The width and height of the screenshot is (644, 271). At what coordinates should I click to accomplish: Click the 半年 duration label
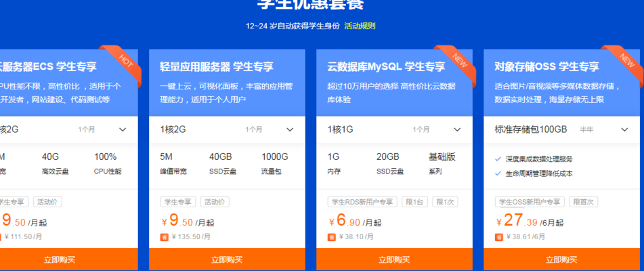(586, 130)
